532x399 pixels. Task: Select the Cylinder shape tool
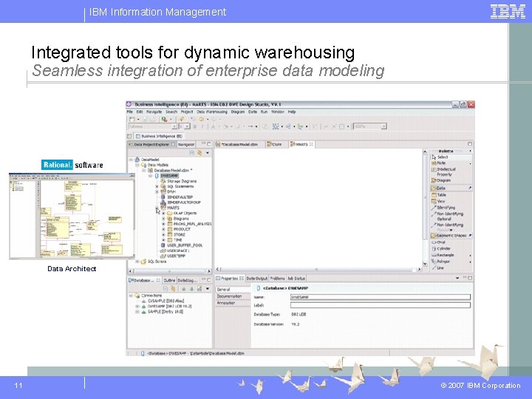pyautogui.click(x=443, y=249)
